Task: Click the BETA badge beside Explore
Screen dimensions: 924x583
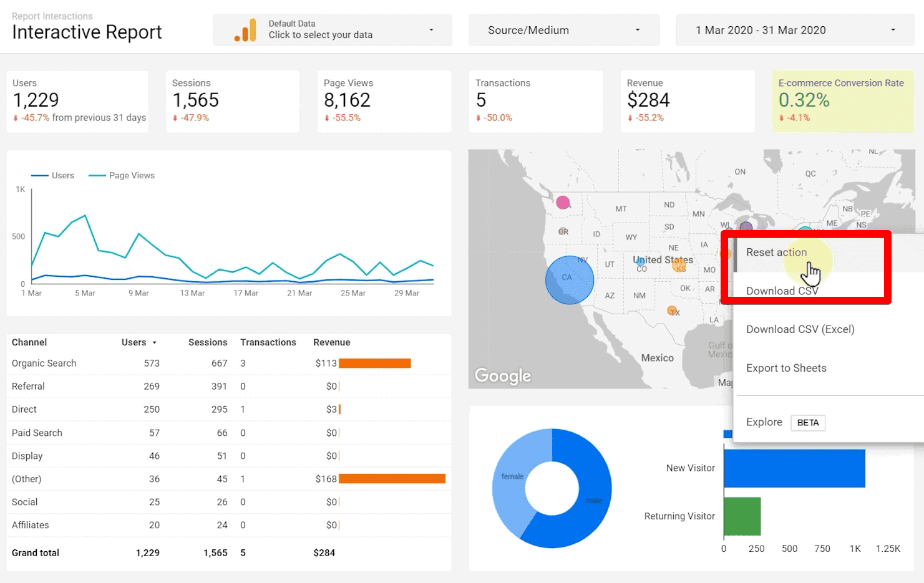Action: [x=808, y=423]
